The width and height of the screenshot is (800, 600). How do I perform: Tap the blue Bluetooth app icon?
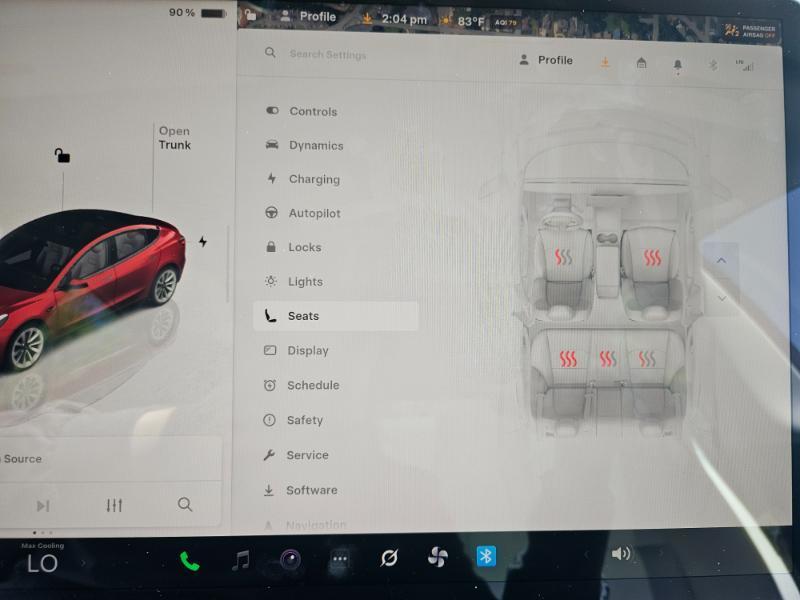pyautogui.click(x=486, y=556)
